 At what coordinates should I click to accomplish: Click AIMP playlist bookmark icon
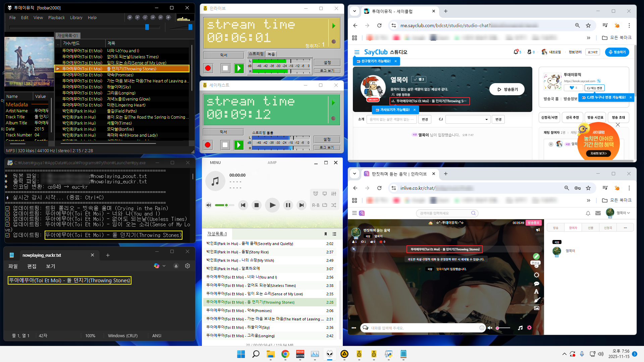tap(325, 234)
